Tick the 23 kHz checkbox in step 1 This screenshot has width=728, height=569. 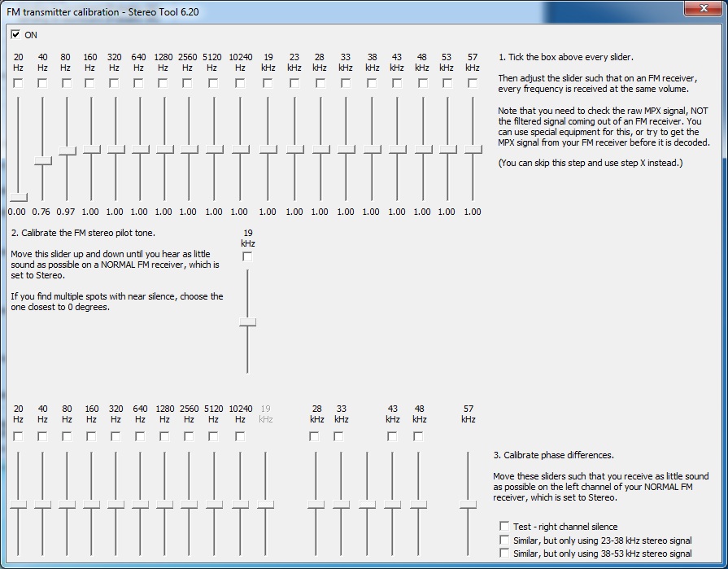tap(294, 83)
